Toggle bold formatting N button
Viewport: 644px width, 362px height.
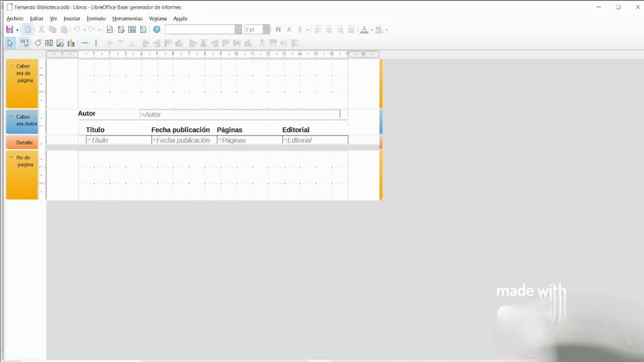[278, 29]
